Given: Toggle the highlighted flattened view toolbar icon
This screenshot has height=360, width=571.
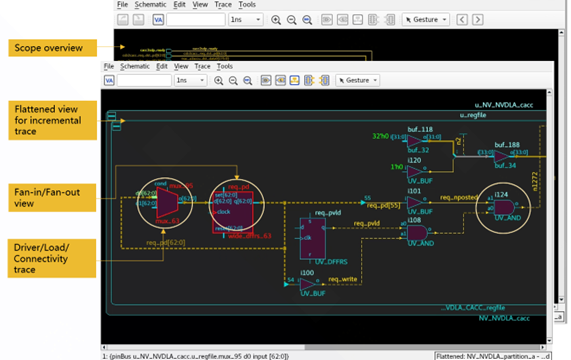Looking at the screenshot, I should (295, 80).
